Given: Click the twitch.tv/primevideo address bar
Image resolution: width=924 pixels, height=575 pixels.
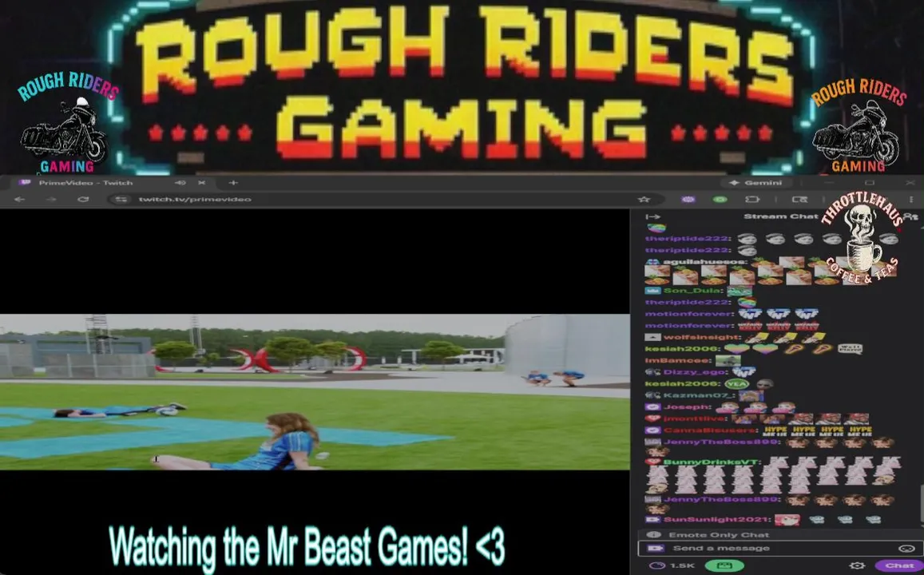Looking at the screenshot, I should [x=377, y=199].
